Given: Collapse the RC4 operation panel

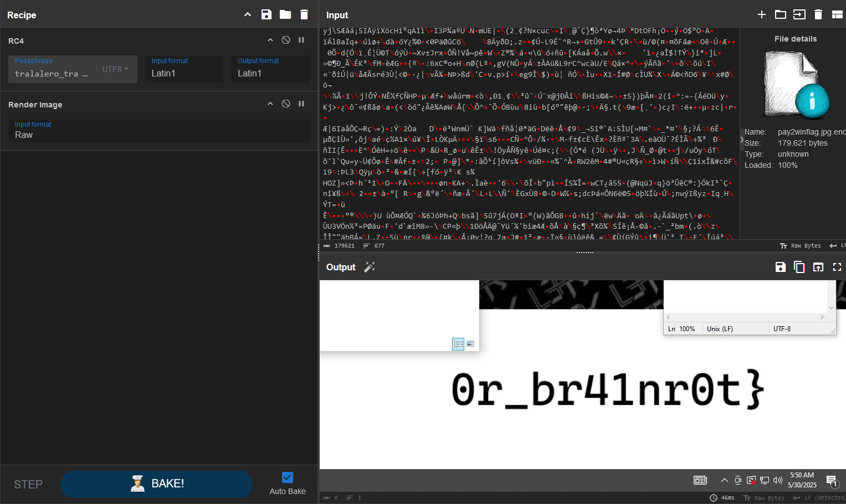Looking at the screenshot, I should pos(270,40).
